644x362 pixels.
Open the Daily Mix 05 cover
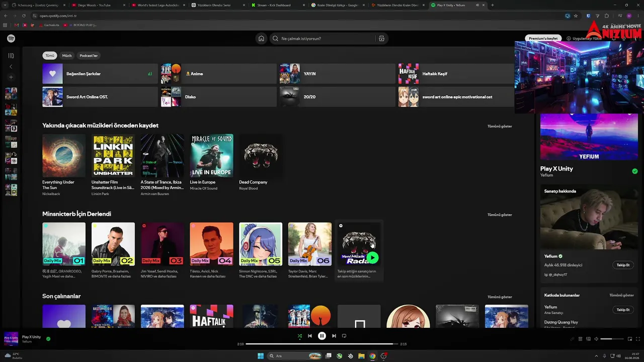261,244
